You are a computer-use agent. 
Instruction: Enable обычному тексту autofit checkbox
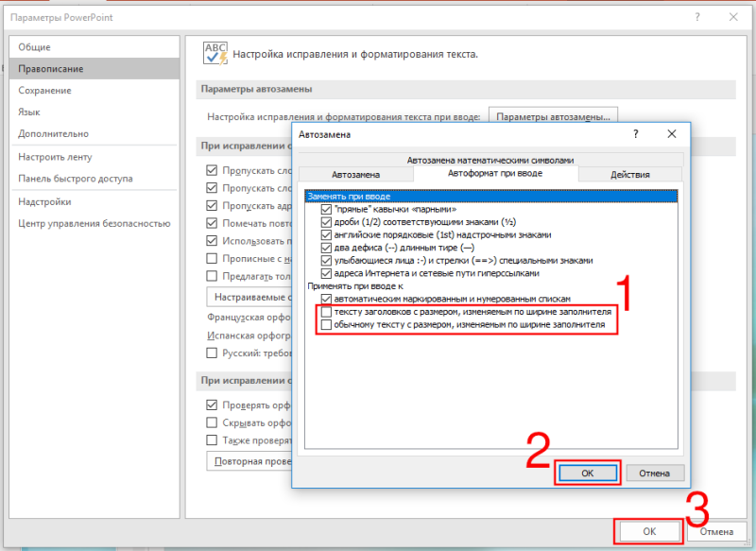click(326, 324)
